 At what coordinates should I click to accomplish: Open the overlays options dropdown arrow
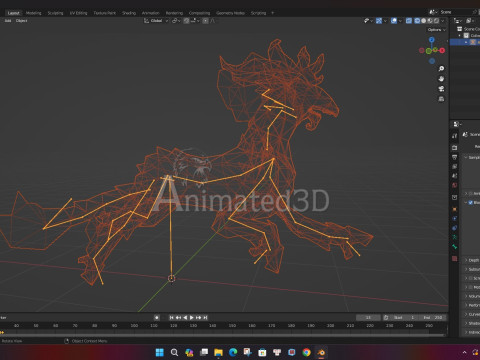click(x=400, y=21)
